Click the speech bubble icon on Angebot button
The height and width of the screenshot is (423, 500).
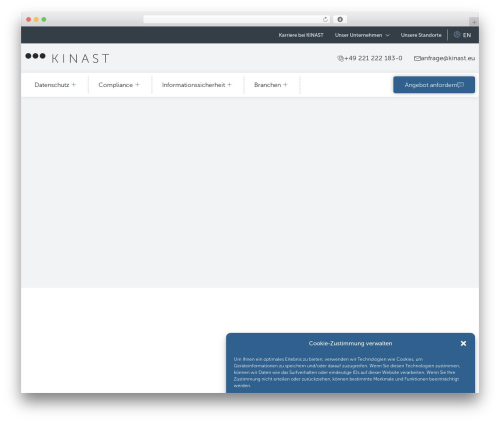coord(461,85)
